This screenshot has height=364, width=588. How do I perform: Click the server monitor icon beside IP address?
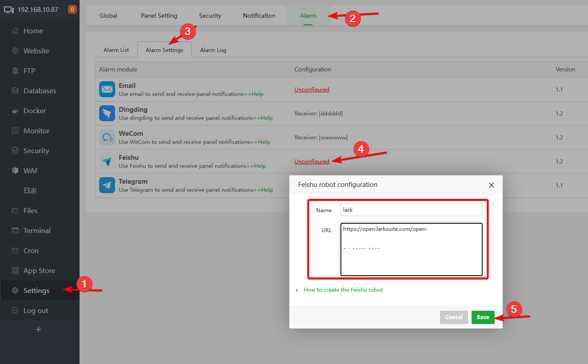9,9
